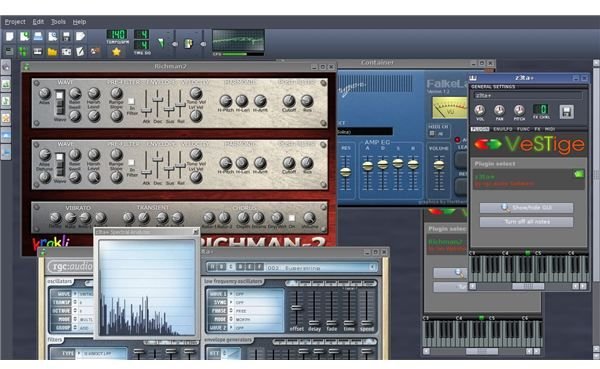Show Beat+Bassline Editor icon
This screenshot has height=369, width=600.
[x=23, y=51]
